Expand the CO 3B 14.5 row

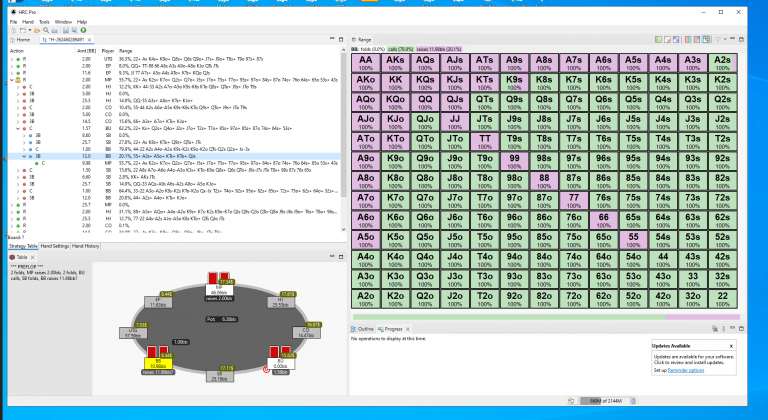18,122
